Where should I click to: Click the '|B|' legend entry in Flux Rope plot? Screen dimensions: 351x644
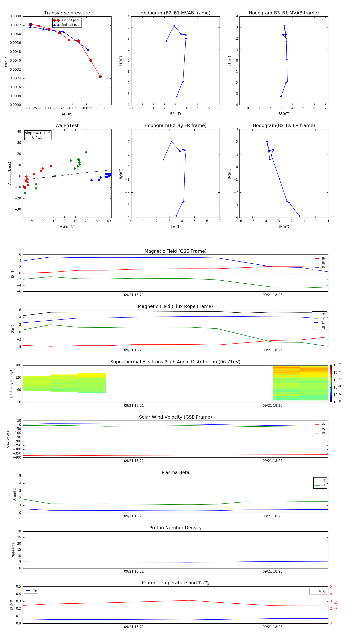(x=320, y=327)
